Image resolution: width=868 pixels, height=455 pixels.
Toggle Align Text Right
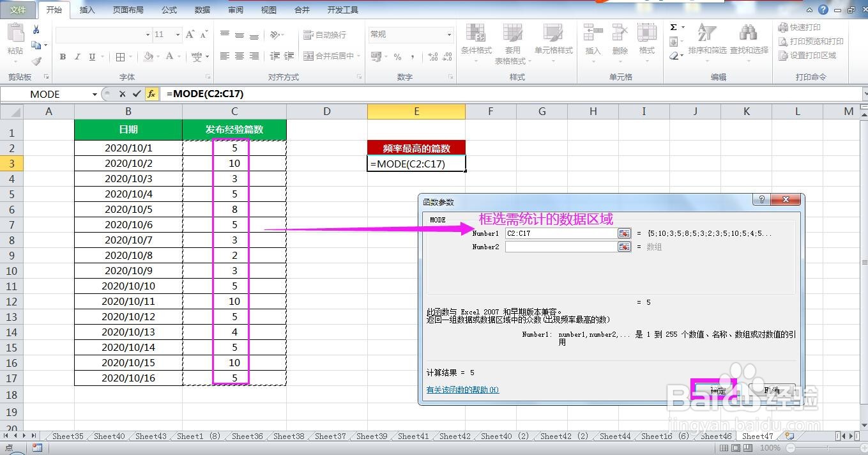254,56
